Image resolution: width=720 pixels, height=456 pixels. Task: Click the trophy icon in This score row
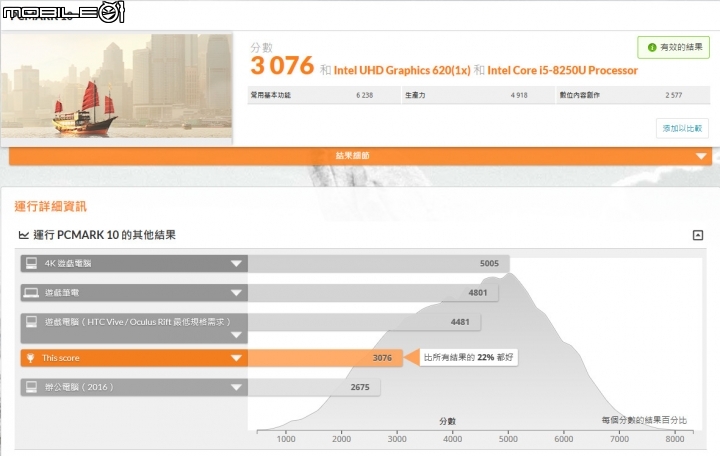tap(30, 358)
